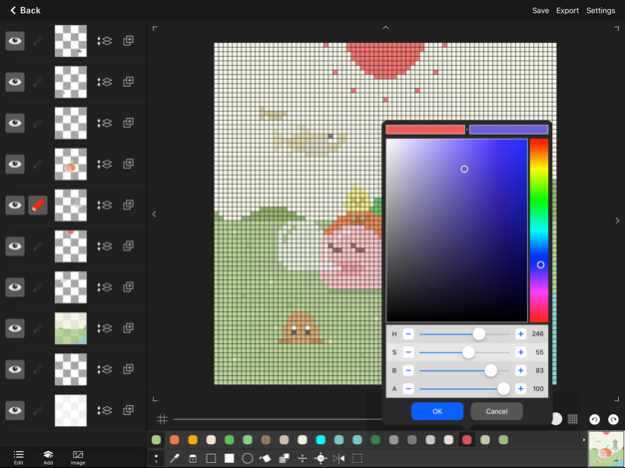The height and width of the screenshot is (468, 625).
Task: Select the cyan color swatch in palette
Action: click(321, 440)
